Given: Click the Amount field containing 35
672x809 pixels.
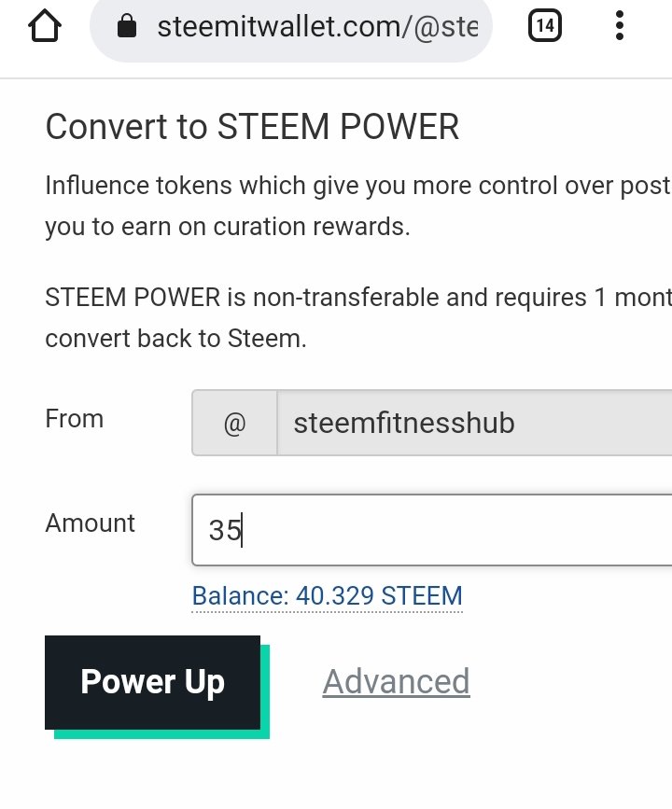Looking at the screenshot, I should point(432,530).
